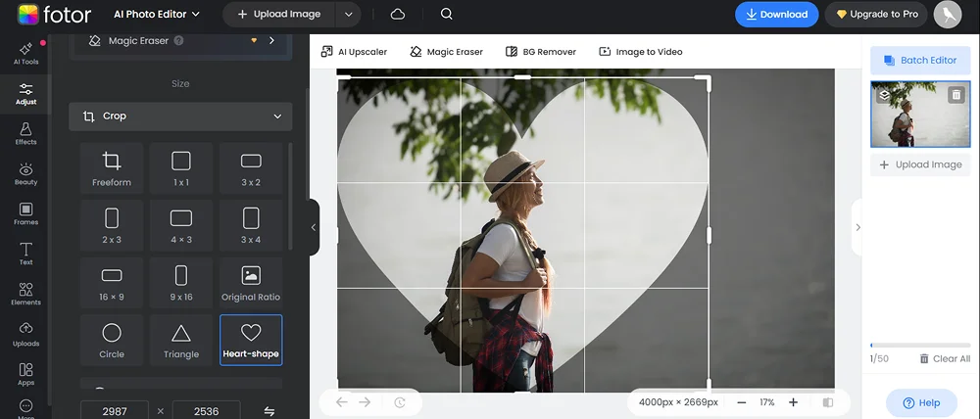
Task: Open the Effects panel in sidebar
Action: (26, 134)
